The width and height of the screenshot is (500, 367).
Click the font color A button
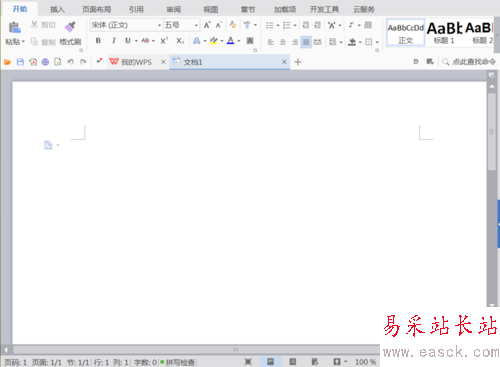coord(230,41)
